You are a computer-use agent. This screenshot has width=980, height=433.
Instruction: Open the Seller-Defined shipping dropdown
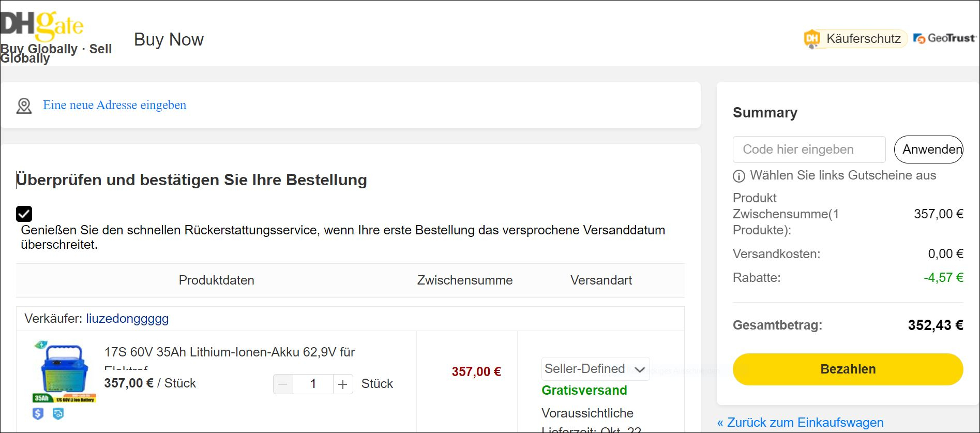(x=595, y=369)
